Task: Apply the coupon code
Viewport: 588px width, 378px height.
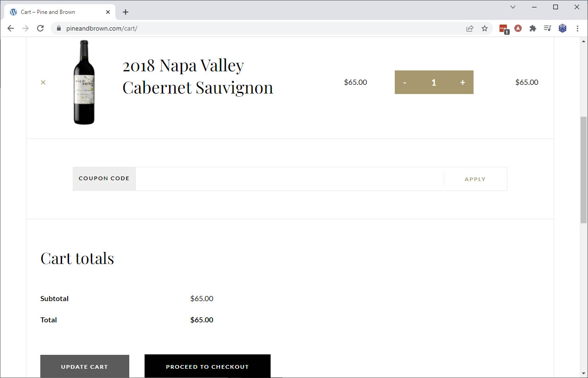Action: pos(475,179)
